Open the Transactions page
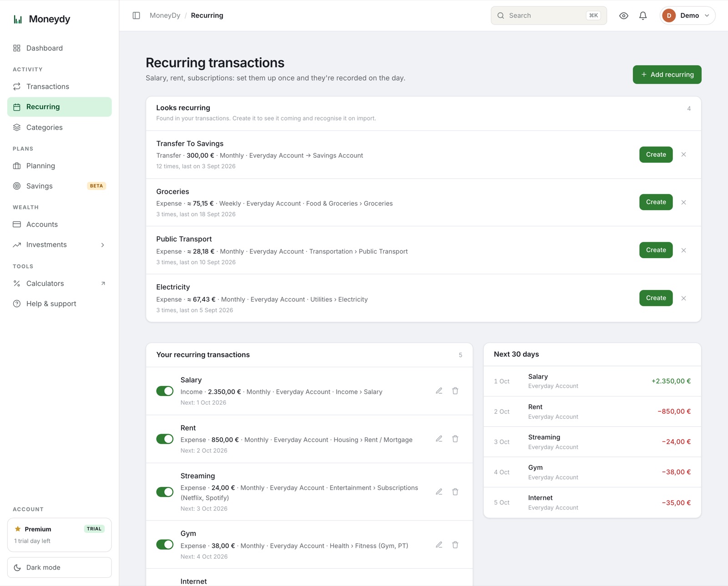 point(60,86)
